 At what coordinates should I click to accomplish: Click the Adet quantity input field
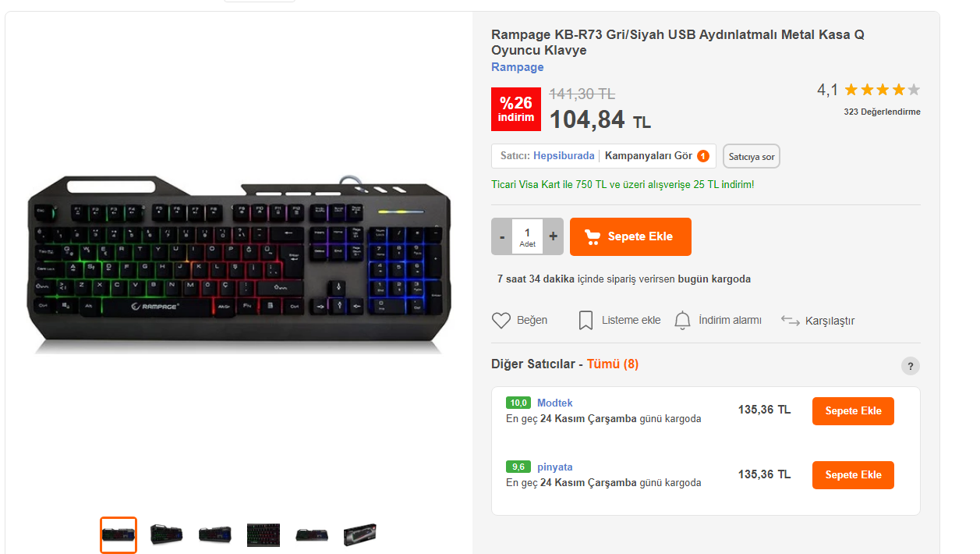528,236
